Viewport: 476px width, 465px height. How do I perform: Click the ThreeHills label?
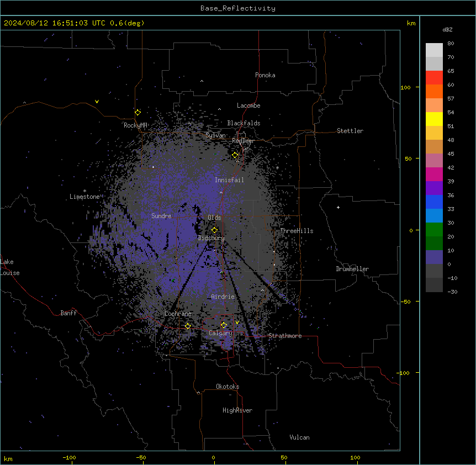(297, 231)
